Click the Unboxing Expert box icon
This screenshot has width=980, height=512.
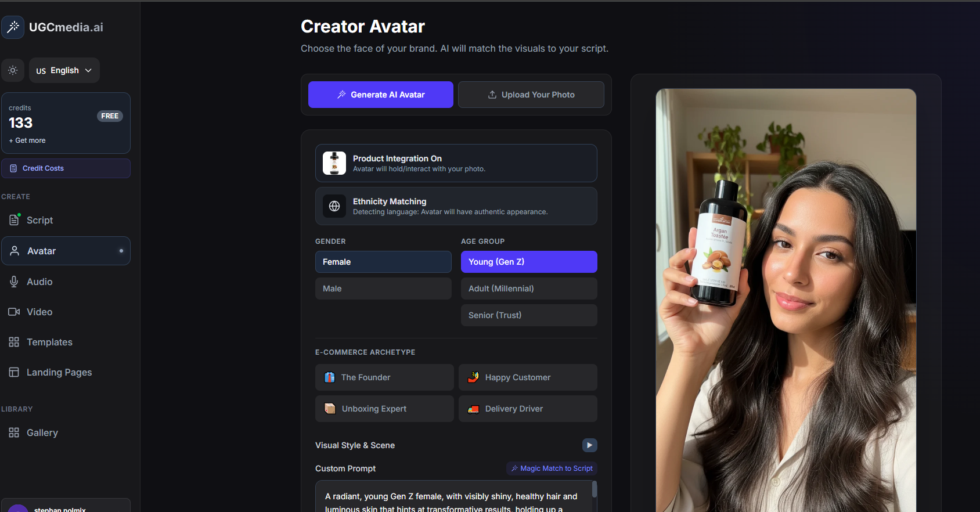[330, 409]
